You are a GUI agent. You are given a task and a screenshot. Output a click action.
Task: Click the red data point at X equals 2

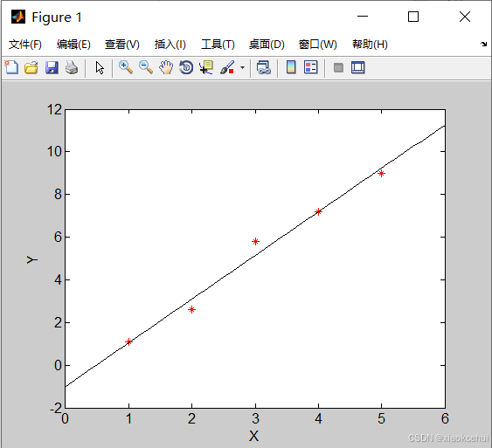tap(191, 309)
